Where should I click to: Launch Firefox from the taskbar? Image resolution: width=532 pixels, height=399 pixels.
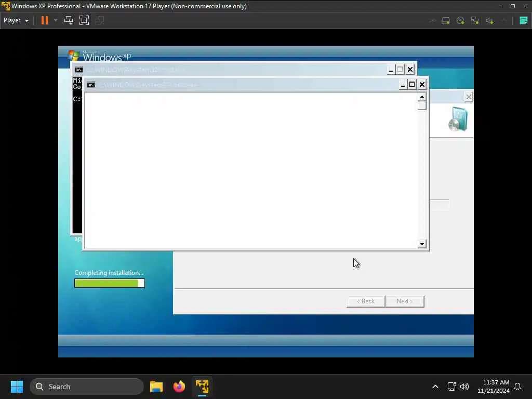pyautogui.click(x=179, y=387)
